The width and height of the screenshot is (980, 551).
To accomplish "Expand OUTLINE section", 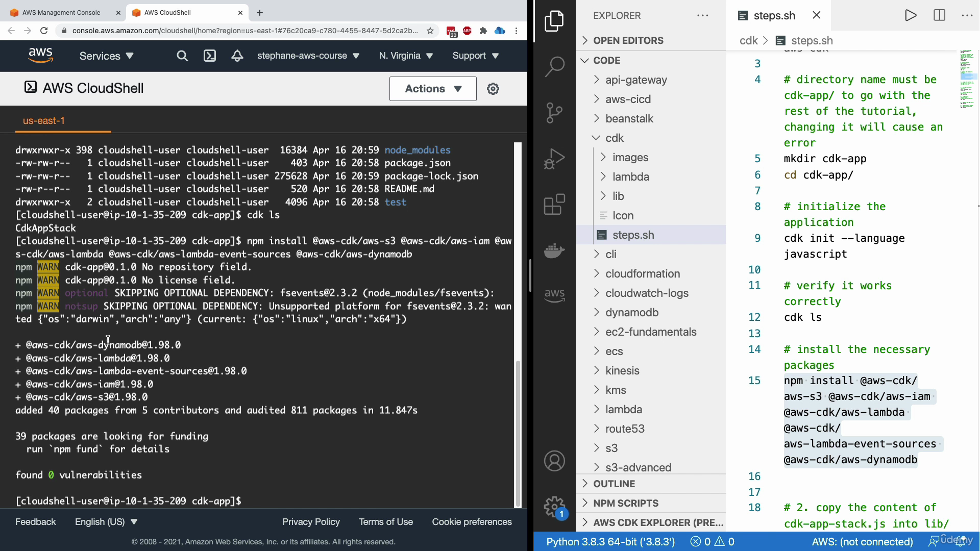I will (x=651, y=484).
